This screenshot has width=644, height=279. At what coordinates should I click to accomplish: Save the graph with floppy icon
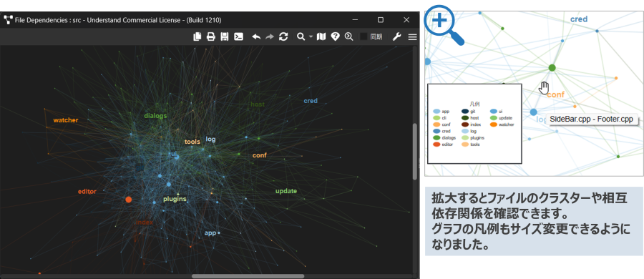pos(224,36)
